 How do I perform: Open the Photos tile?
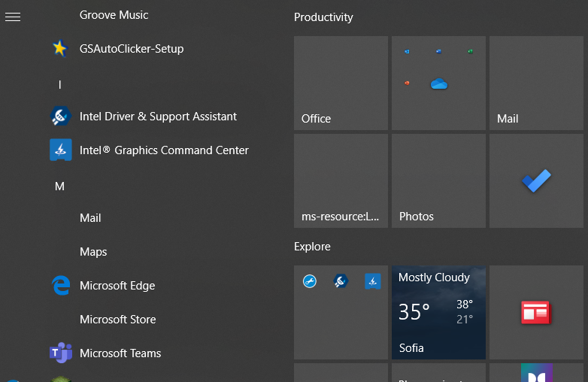pyautogui.click(x=439, y=180)
